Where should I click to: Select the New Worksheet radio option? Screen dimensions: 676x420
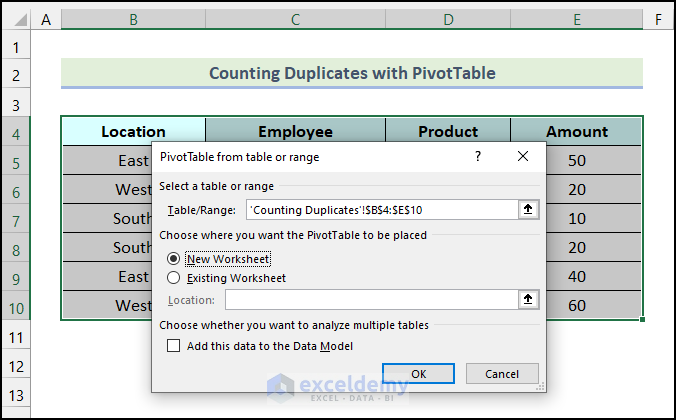[174, 258]
